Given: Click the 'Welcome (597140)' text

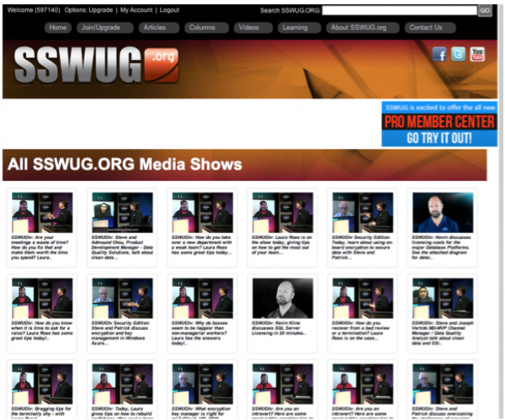Looking at the screenshot, I should (x=34, y=10).
